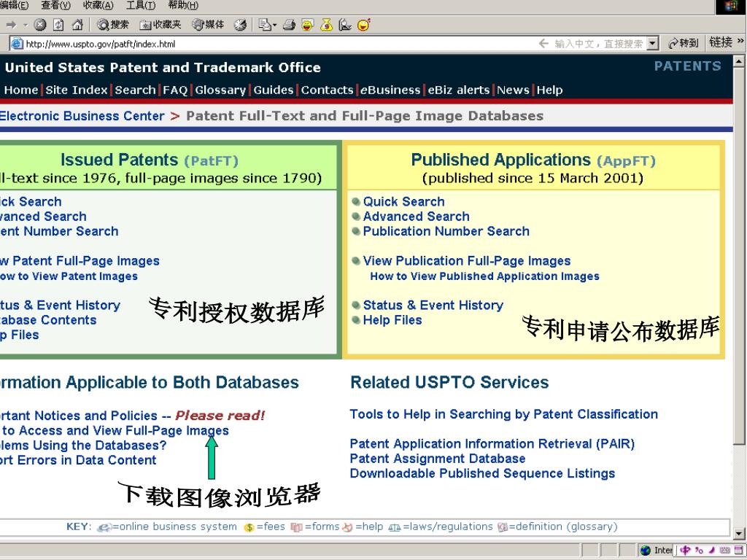Click the orange smiley messenger icon

[x=363, y=25]
